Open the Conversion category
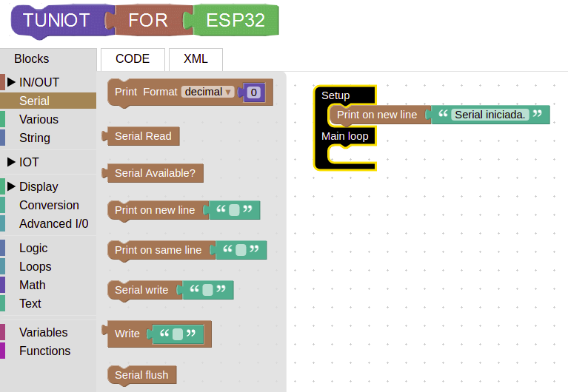This screenshot has height=392, width=568. click(x=48, y=205)
